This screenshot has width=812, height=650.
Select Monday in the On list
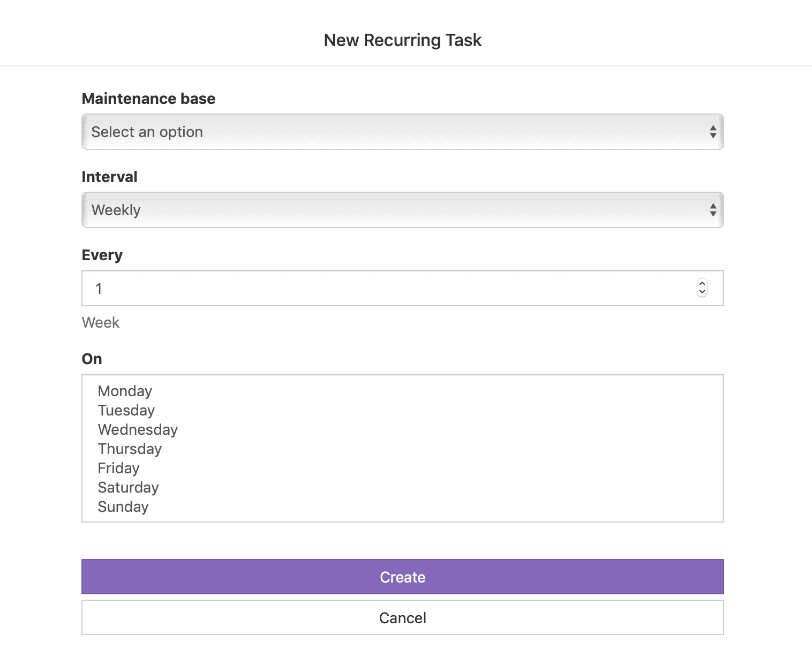(125, 391)
